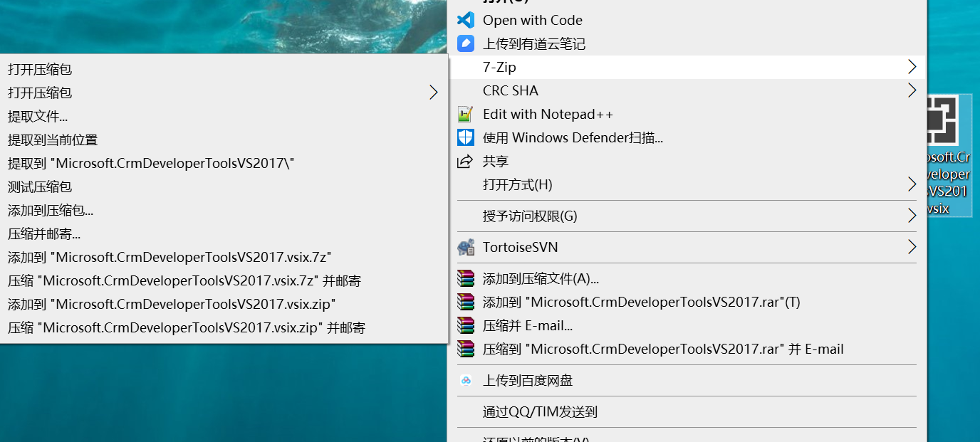The width and height of the screenshot is (980, 442).
Task: Choose 添加到 "Microsoft.CrmDeveloperToolsVS2017.vsix.7z"
Action: pos(224,257)
